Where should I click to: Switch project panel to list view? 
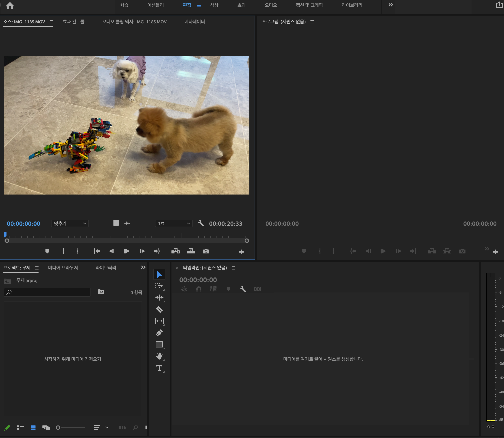click(x=20, y=427)
